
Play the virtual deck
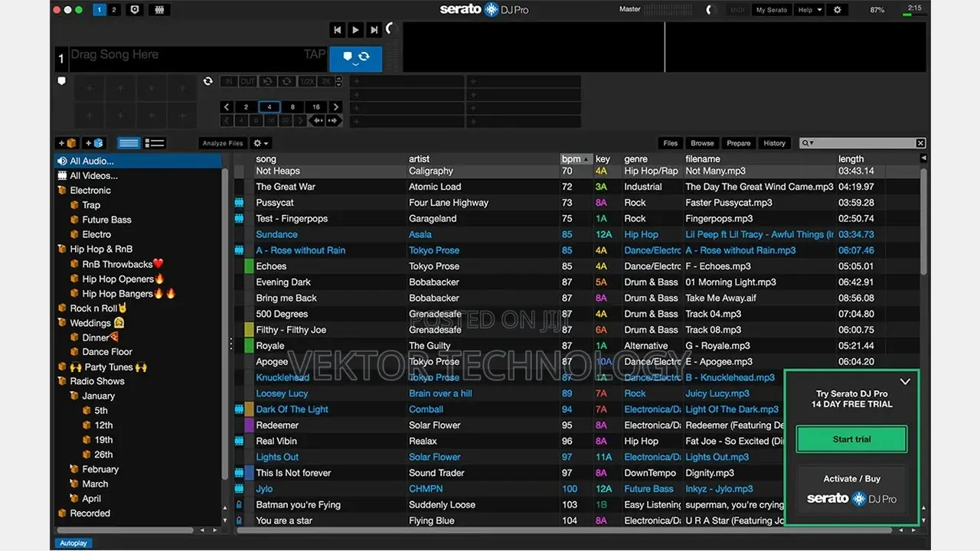(x=355, y=30)
